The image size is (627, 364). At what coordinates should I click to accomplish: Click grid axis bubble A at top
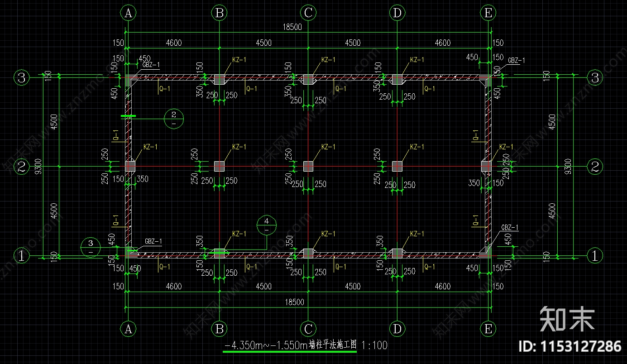tap(129, 14)
